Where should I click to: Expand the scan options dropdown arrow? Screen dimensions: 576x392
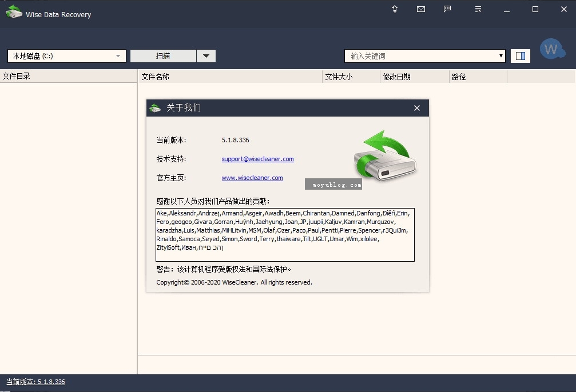[x=206, y=56]
